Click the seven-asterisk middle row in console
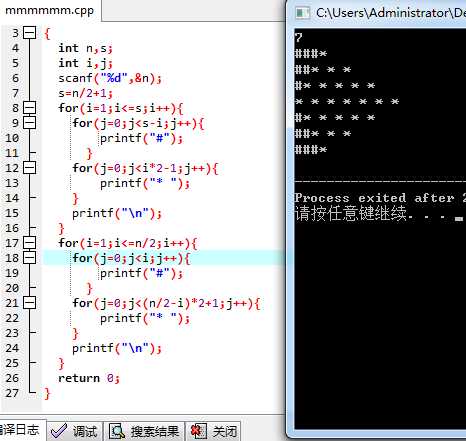 [x=347, y=102]
